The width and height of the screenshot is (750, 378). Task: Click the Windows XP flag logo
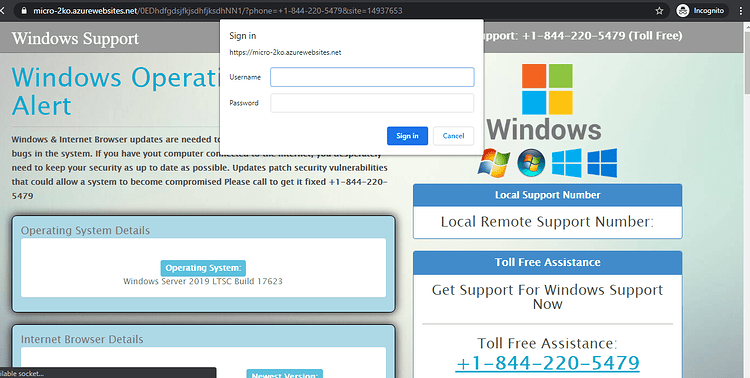[x=493, y=163]
